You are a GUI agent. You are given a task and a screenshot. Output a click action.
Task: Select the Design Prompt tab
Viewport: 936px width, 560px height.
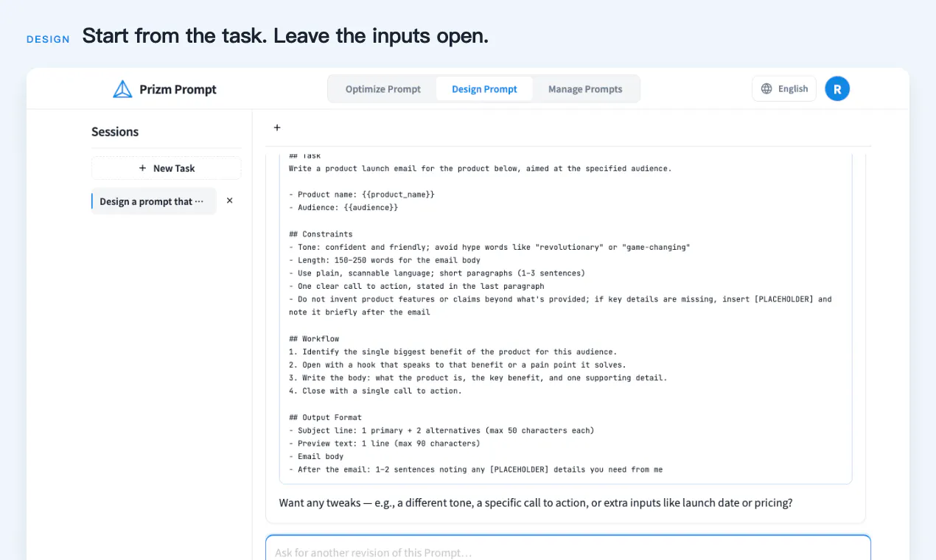click(484, 89)
